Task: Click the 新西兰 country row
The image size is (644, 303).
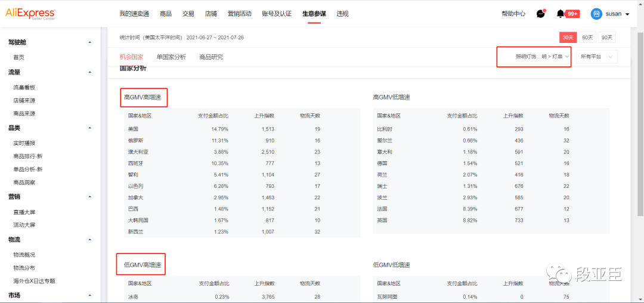Action: [242, 231]
